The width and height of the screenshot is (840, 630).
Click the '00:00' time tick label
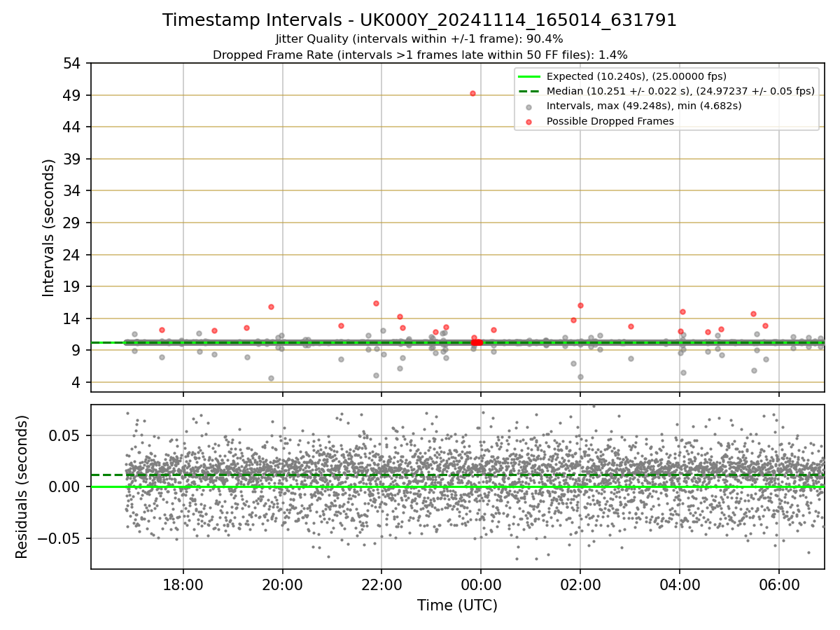(481, 585)
